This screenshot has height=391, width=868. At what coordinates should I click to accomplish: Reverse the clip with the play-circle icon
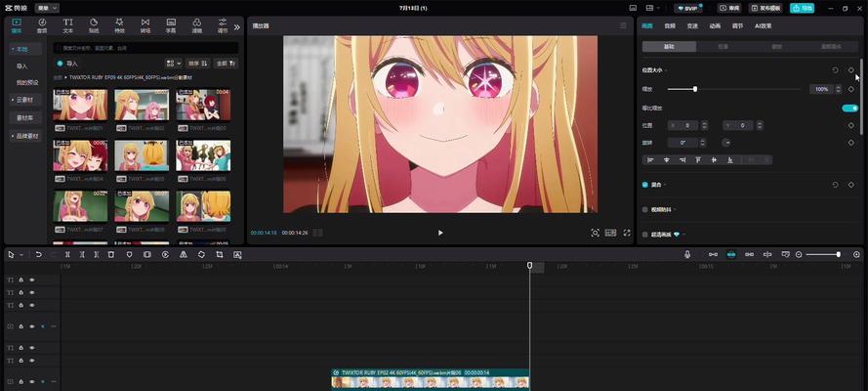click(165, 254)
